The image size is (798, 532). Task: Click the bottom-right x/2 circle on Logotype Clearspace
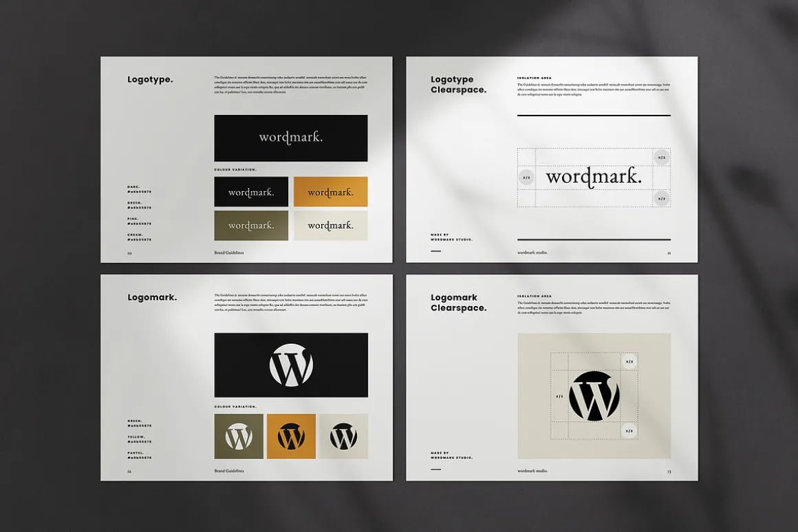(662, 199)
